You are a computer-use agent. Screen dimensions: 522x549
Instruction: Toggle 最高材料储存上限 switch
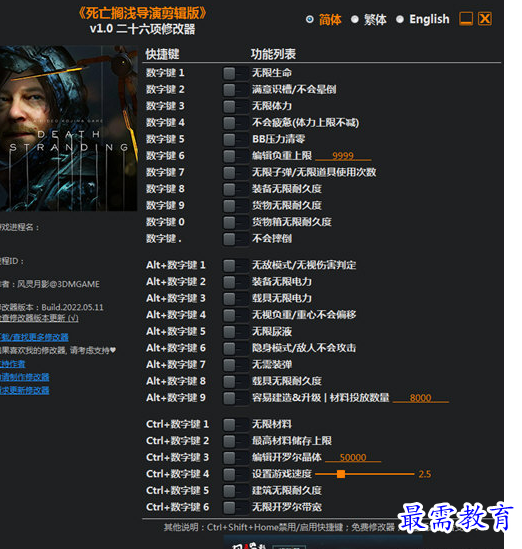click(x=235, y=441)
